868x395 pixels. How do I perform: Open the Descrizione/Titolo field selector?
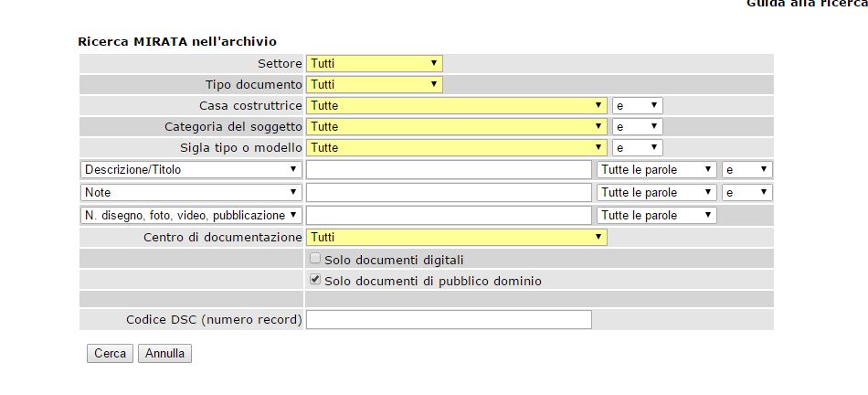[192, 170]
